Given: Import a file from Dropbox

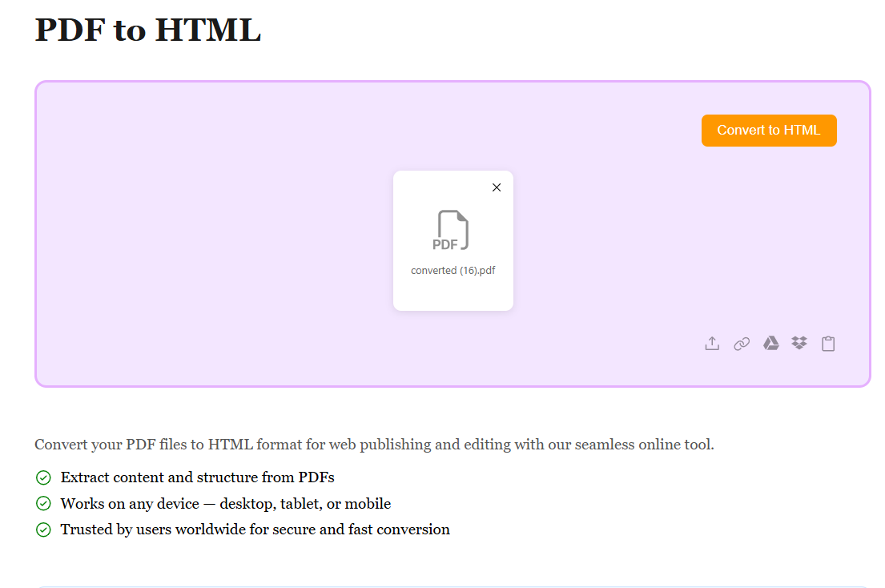Looking at the screenshot, I should point(799,344).
